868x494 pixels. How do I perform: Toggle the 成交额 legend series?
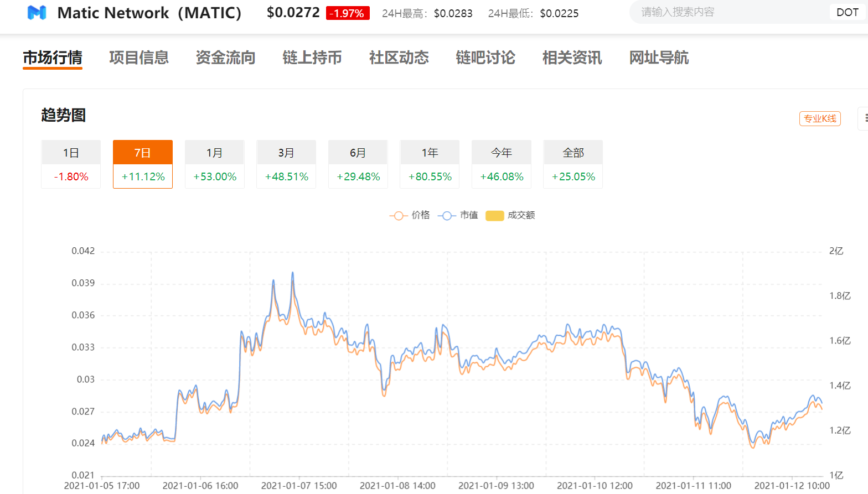[x=510, y=215]
